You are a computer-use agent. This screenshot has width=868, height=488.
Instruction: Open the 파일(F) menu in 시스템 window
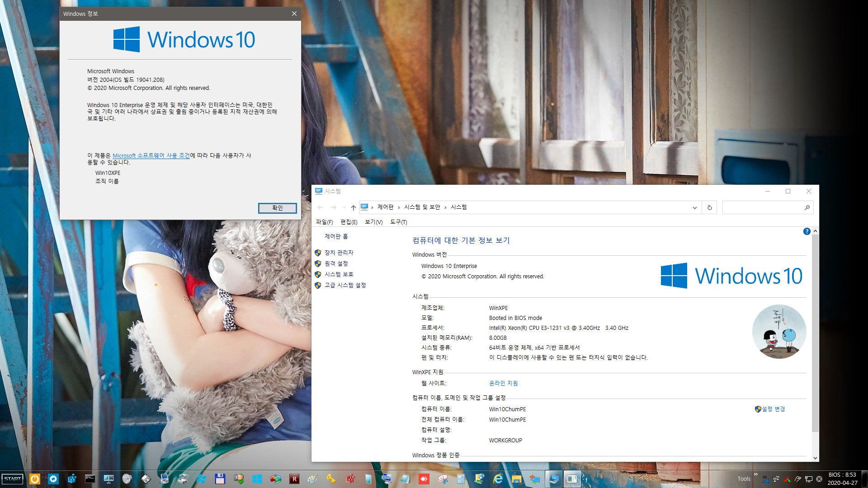click(324, 222)
